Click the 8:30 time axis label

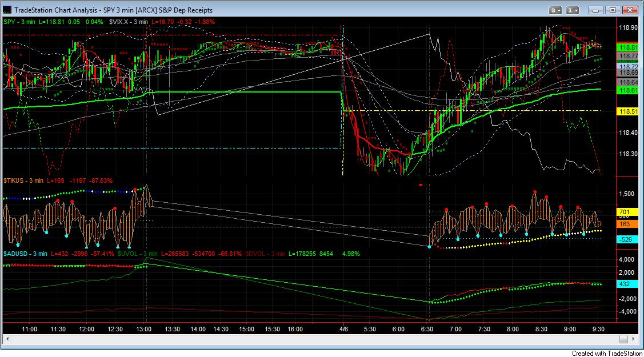tap(541, 329)
